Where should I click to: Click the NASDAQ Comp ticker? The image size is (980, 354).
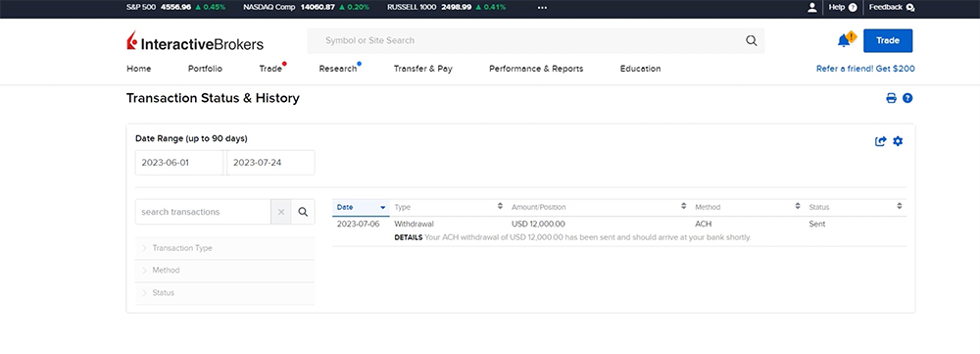tap(306, 8)
